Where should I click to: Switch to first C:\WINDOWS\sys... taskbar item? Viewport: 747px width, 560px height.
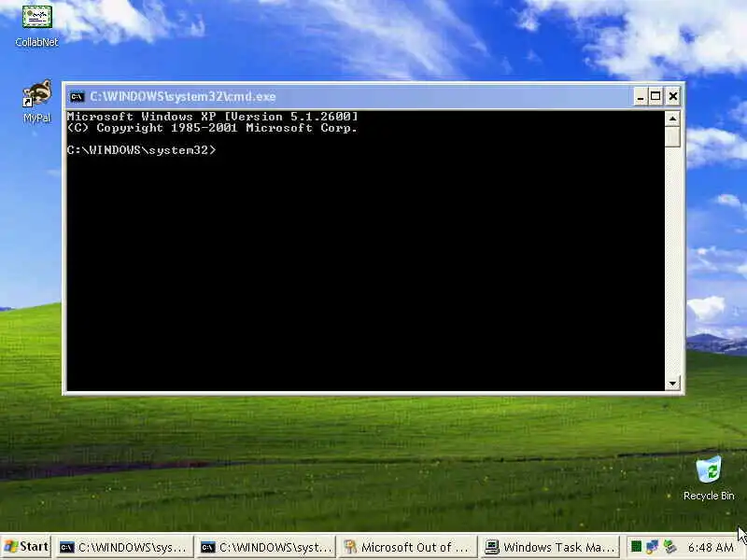click(x=124, y=547)
